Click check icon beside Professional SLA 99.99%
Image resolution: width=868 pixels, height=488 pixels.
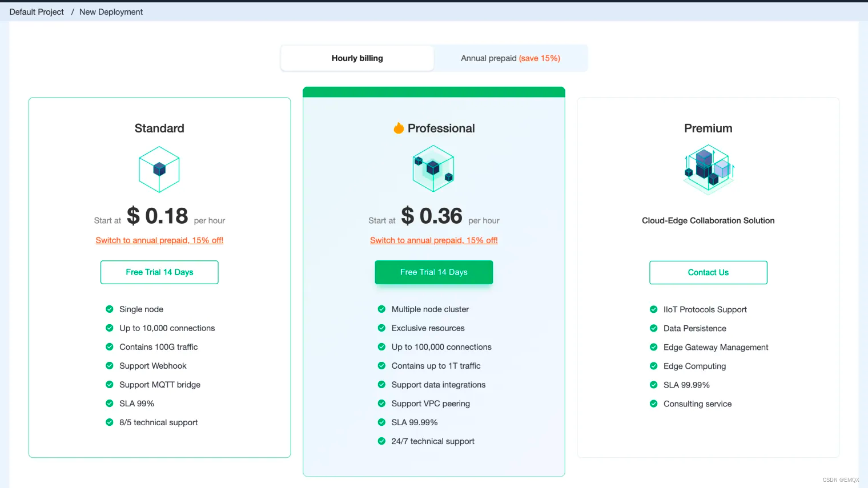(x=381, y=422)
